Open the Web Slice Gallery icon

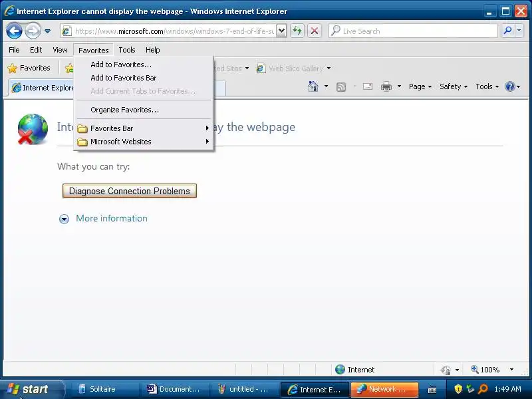click(261, 68)
